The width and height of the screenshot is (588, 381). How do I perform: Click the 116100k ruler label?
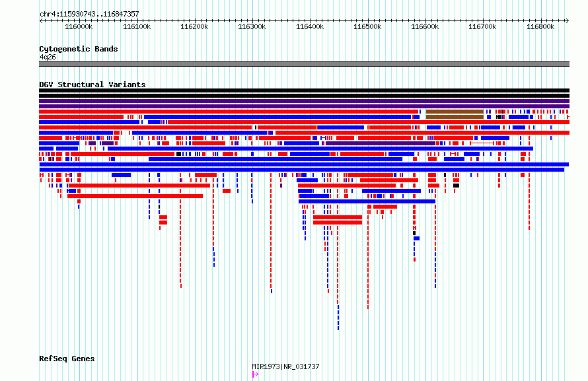point(137,26)
